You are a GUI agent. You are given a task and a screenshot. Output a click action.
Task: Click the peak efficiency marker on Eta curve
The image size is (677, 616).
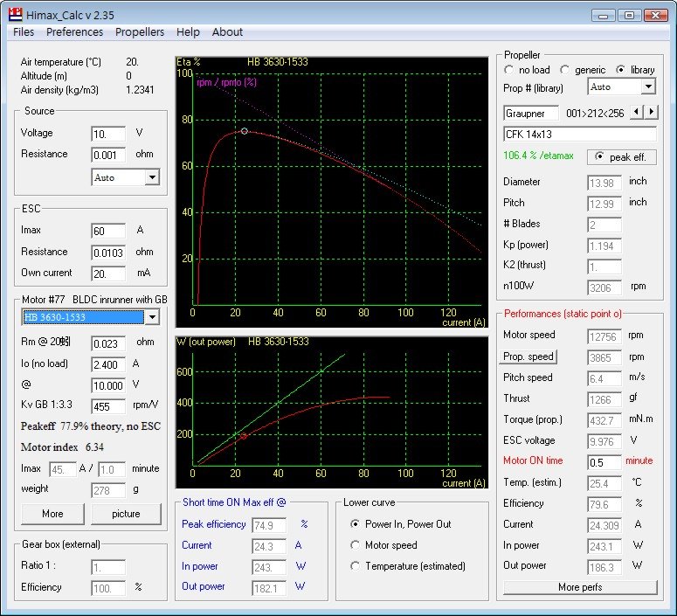(x=245, y=131)
